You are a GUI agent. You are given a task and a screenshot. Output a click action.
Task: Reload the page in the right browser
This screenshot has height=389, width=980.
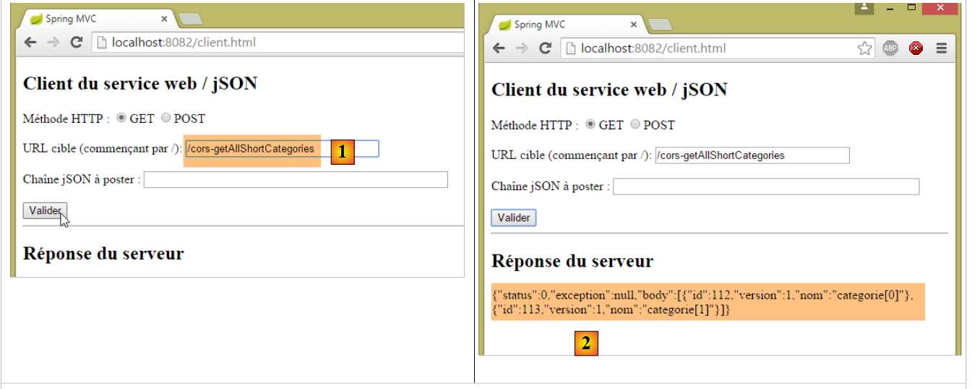[x=546, y=48]
